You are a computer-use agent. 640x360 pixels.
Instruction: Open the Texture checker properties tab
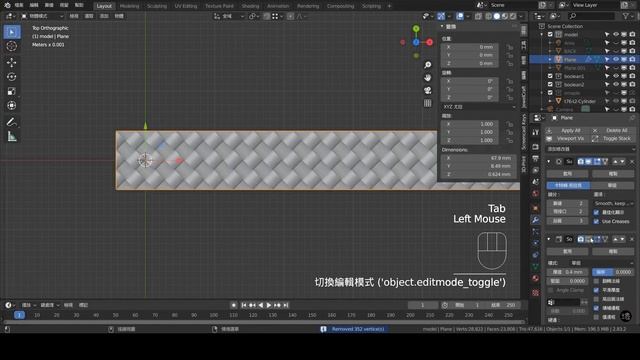coord(536,293)
